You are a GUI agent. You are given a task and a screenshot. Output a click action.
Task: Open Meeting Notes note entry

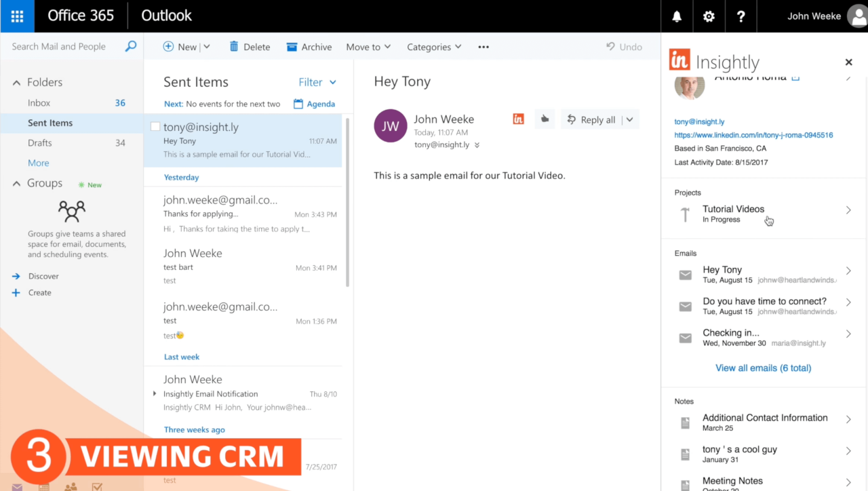coord(764,482)
